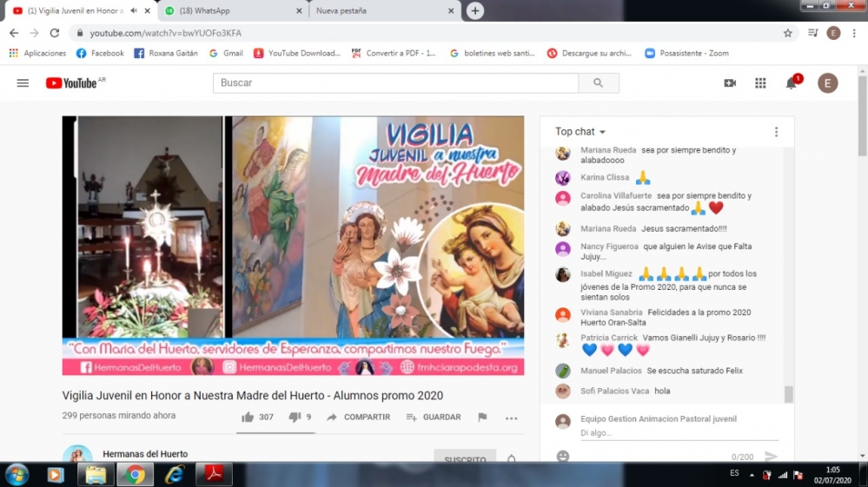Toggle the notification bell beside Suscrito
Viewport: 868px width, 487px height.
coord(511,459)
